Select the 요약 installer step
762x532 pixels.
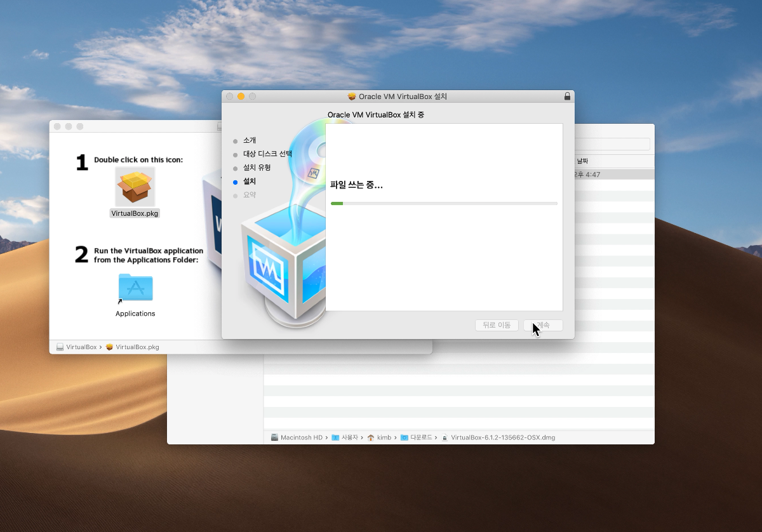(244, 195)
